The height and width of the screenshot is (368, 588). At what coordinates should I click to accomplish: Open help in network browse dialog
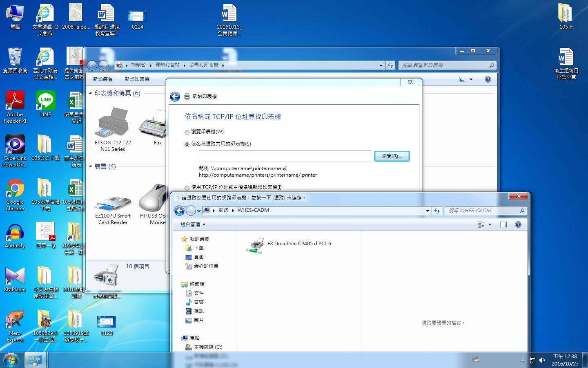pyautogui.click(x=518, y=224)
